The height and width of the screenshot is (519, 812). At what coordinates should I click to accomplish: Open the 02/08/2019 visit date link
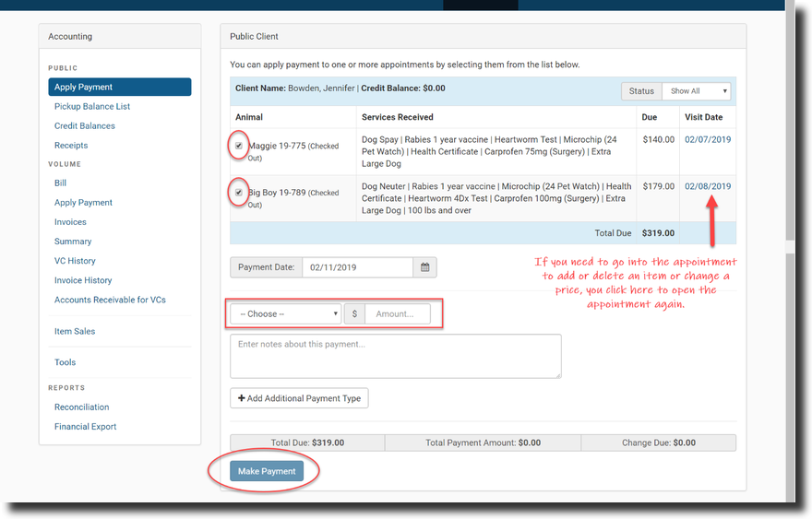click(x=708, y=186)
